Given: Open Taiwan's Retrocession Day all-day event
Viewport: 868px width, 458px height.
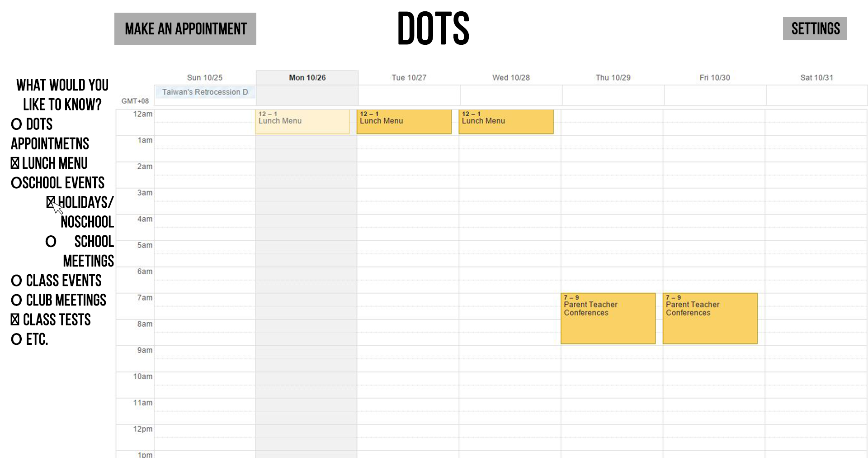Looking at the screenshot, I should tap(205, 92).
